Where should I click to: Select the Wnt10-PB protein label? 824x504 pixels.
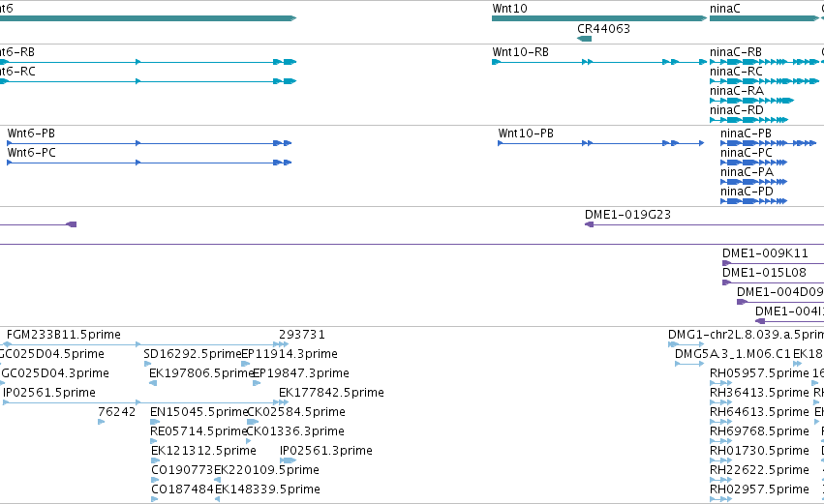526,133
